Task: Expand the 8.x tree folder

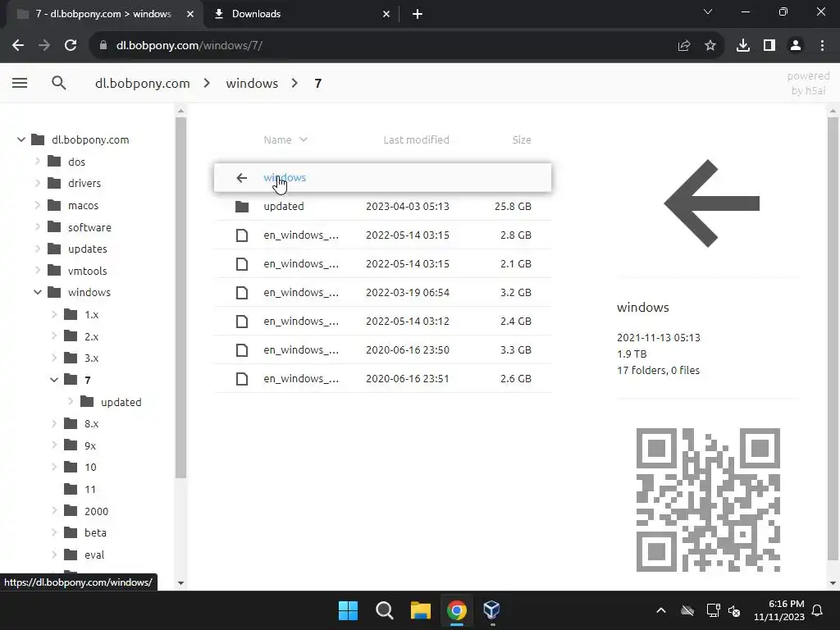Action: tap(54, 424)
